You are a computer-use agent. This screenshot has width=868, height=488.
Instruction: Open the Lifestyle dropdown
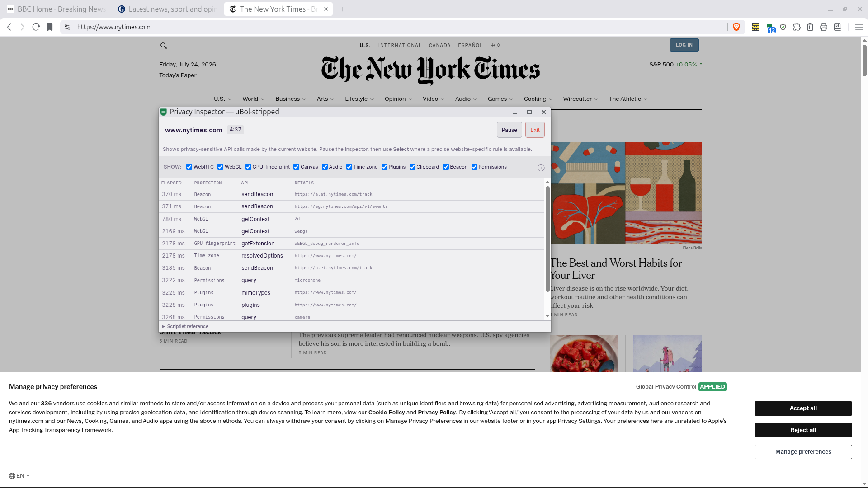359,99
